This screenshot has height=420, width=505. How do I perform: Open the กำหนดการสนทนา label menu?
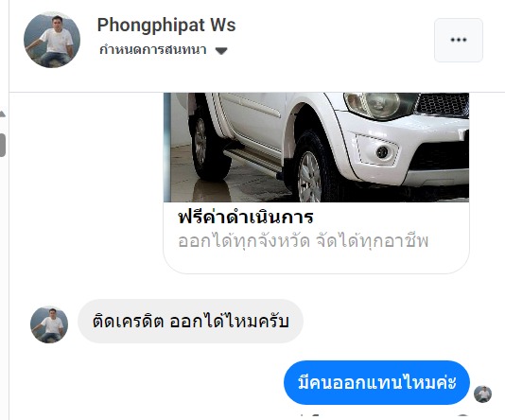(x=152, y=49)
